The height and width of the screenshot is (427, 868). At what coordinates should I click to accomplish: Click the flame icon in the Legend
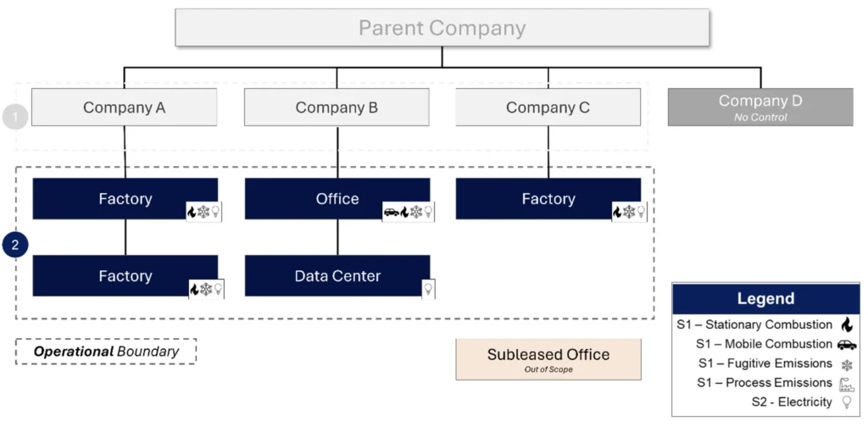(847, 324)
